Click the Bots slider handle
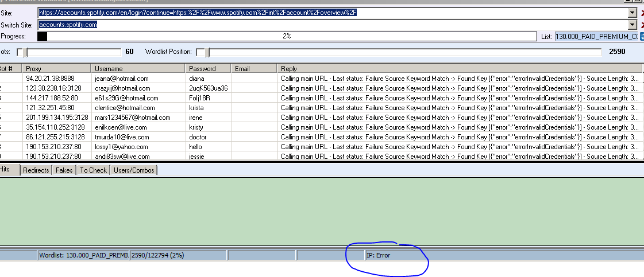The image size is (644, 277). (25, 52)
